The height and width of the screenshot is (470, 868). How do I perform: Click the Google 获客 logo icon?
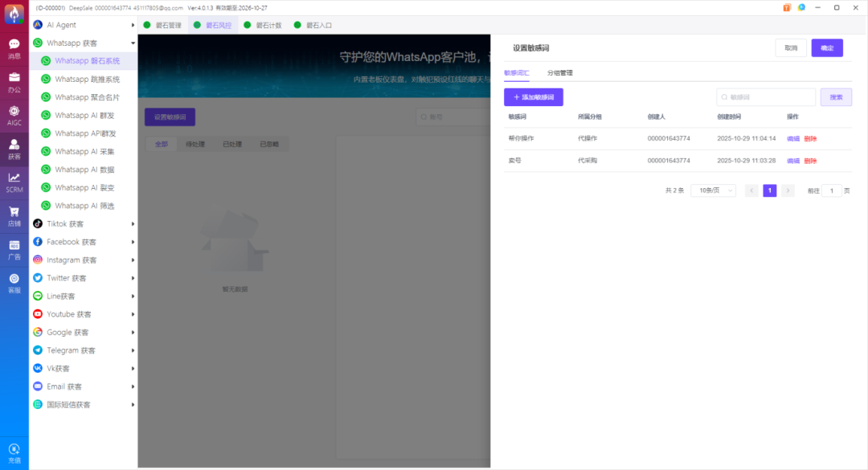(38, 332)
